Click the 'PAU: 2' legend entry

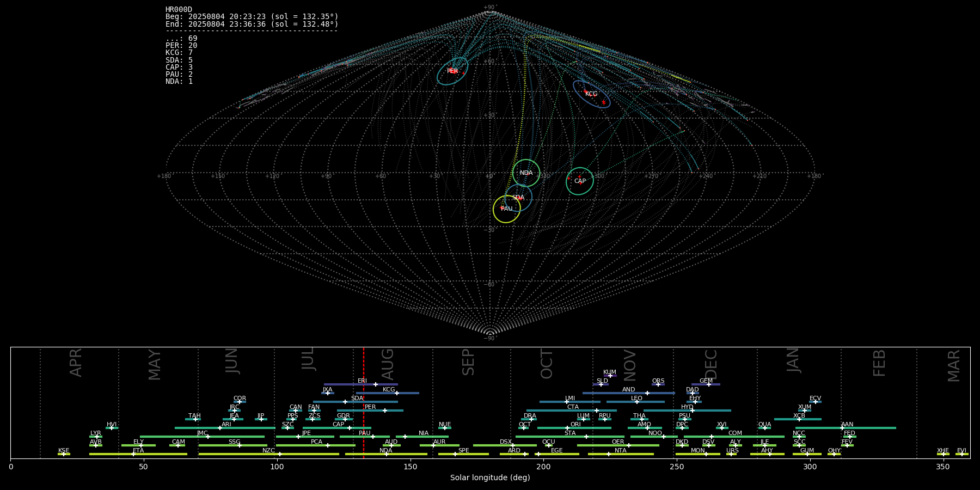tap(179, 74)
